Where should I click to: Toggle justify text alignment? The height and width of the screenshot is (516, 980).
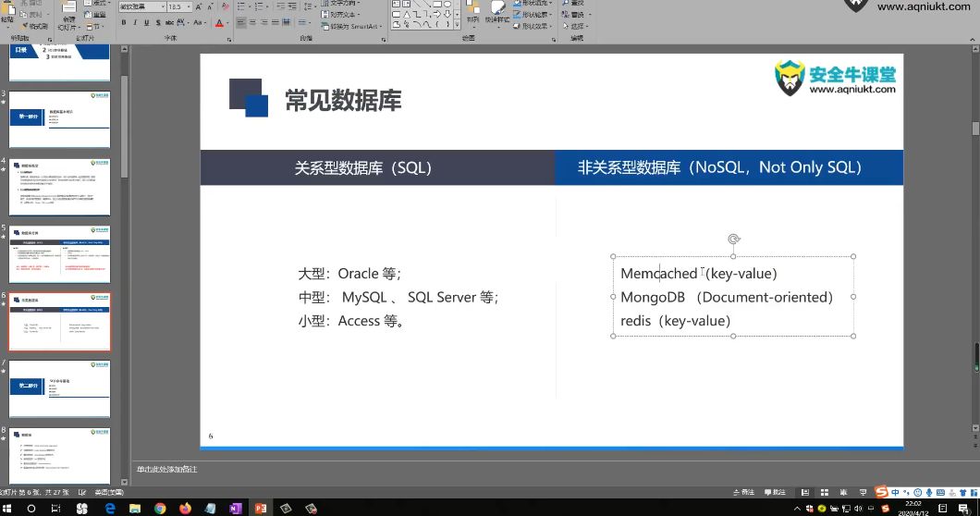275,22
